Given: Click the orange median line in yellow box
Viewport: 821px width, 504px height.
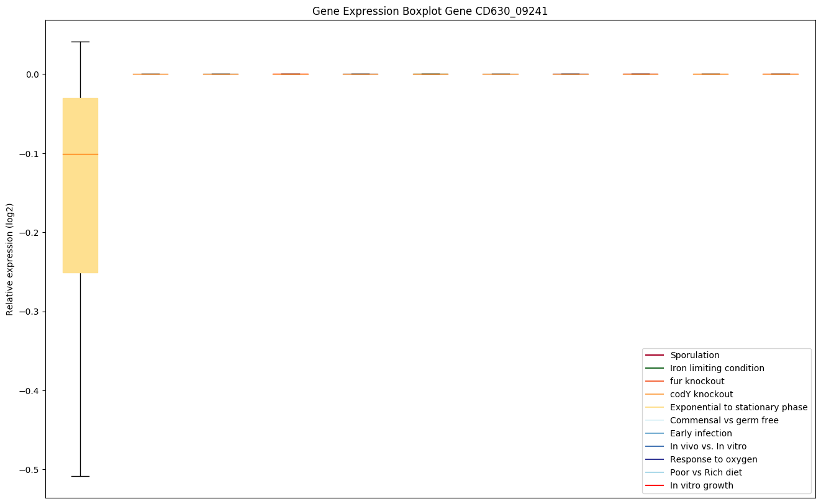Looking at the screenshot, I should click(80, 154).
